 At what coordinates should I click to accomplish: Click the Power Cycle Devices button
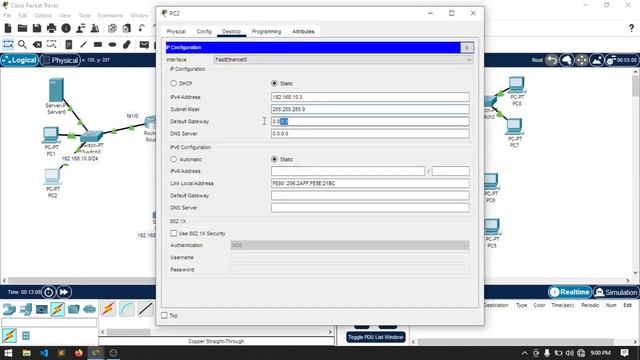(49, 292)
